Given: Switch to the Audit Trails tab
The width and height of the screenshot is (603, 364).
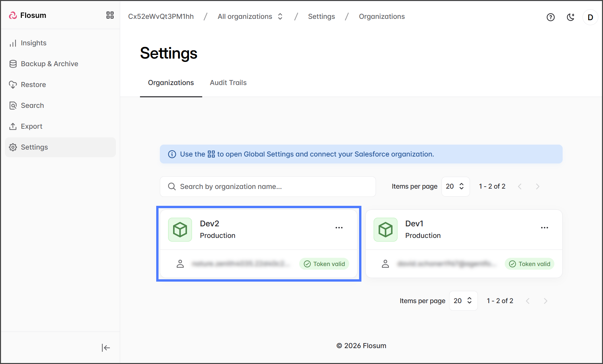Looking at the screenshot, I should 228,83.
